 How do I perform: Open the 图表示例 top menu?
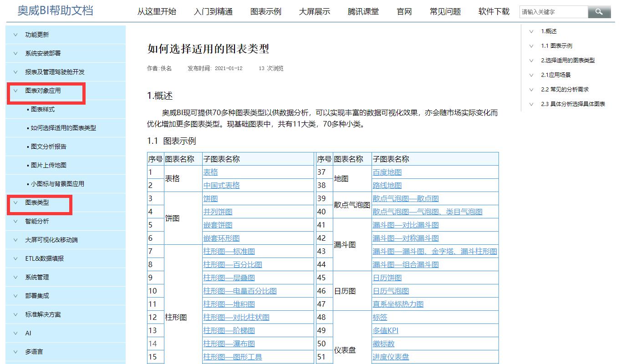(x=266, y=12)
